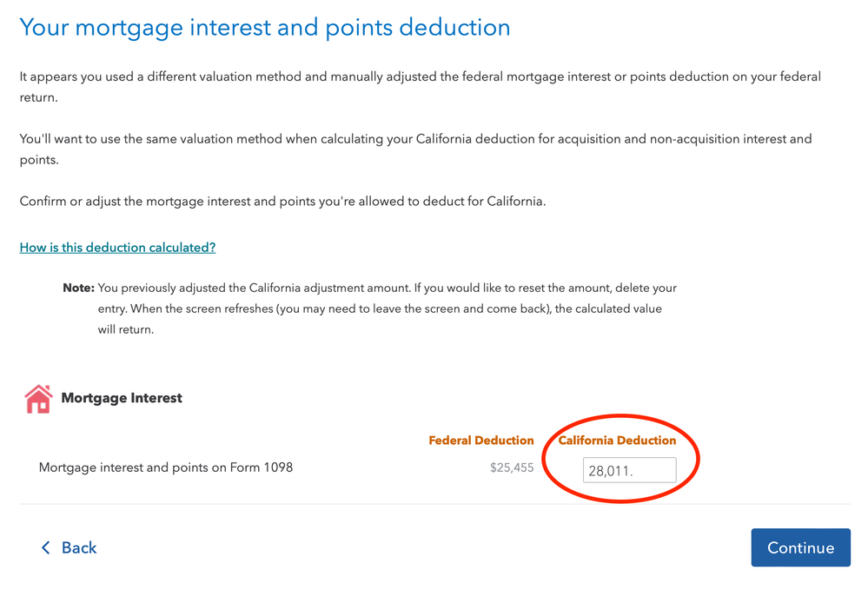Viewport: 868px width, 590px height.
Task: Click the Mortgage Interest section heading
Action: click(122, 398)
